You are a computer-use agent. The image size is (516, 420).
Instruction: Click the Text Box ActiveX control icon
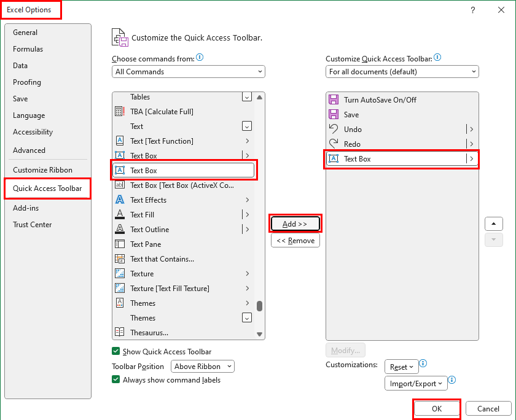(119, 185)
